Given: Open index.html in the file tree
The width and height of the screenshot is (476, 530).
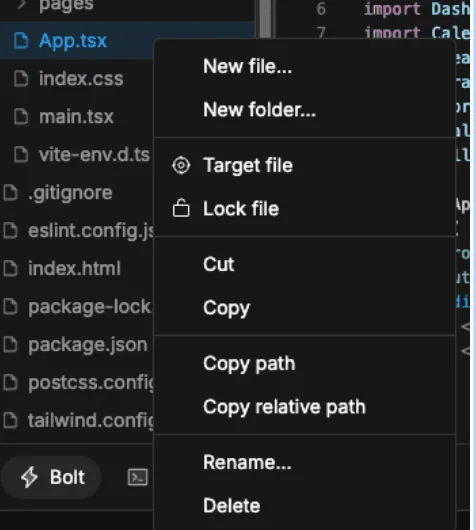Looking at the screenshot, I should coord(74,269).
